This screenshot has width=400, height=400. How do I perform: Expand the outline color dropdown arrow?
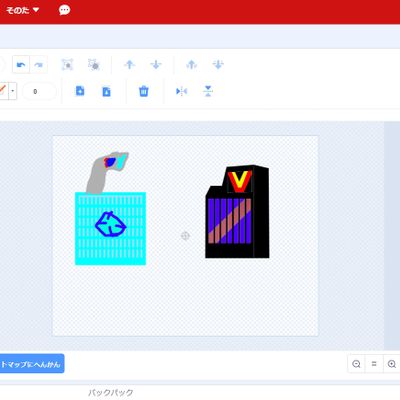pyautogui.click(x=13, y=91)
